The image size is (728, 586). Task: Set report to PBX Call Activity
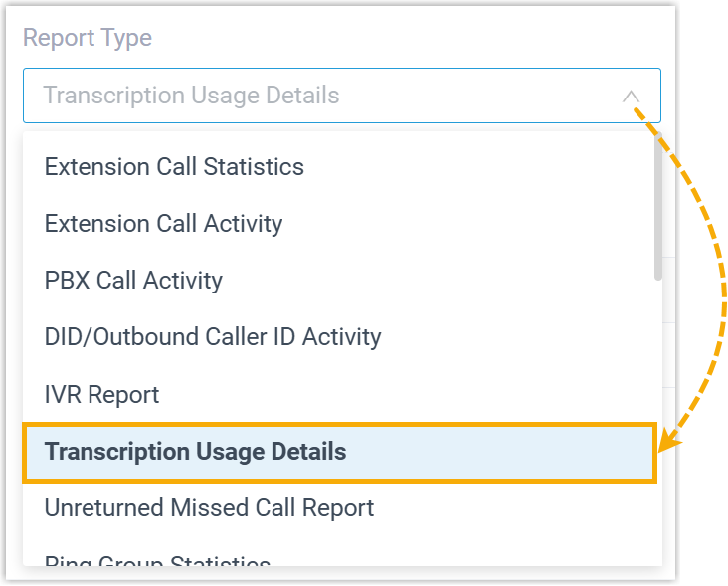[133, 281]
